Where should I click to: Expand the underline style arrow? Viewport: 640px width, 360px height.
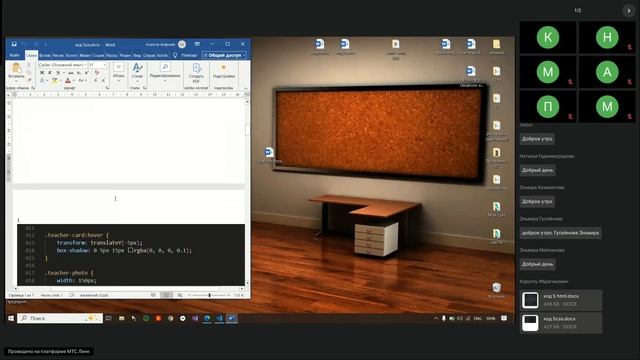64,73
